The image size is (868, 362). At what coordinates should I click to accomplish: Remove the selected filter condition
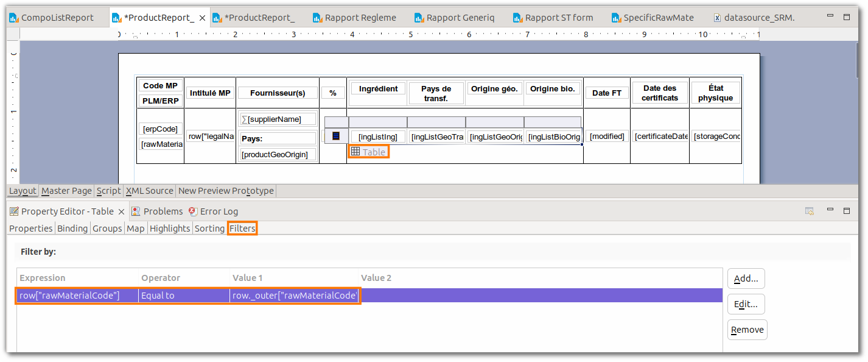click(747, 330)
